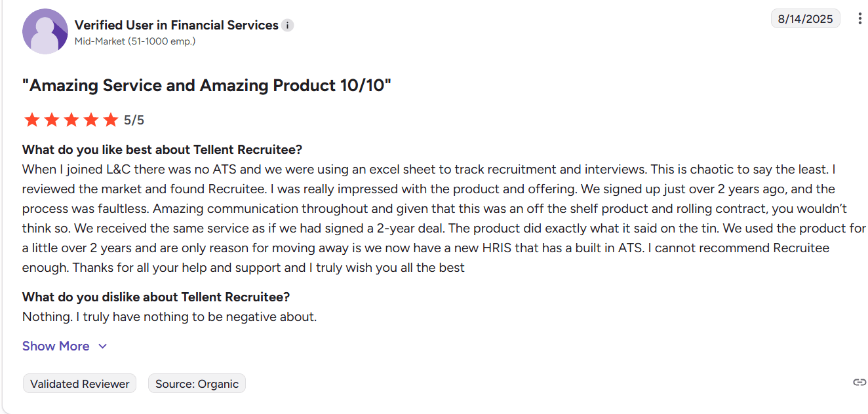Expand the review with Show More
Image resolution: width=868 pixels, height=414 pixels.
[56, 346]
